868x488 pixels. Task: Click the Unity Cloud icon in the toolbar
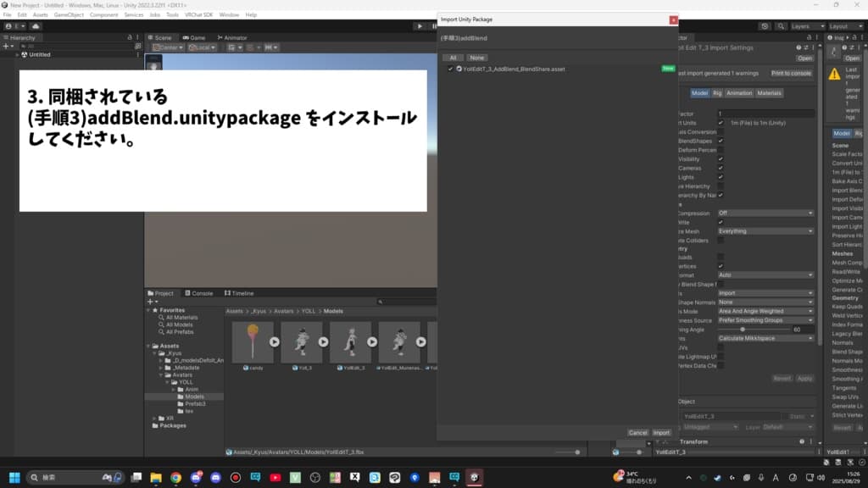[36, 26]
